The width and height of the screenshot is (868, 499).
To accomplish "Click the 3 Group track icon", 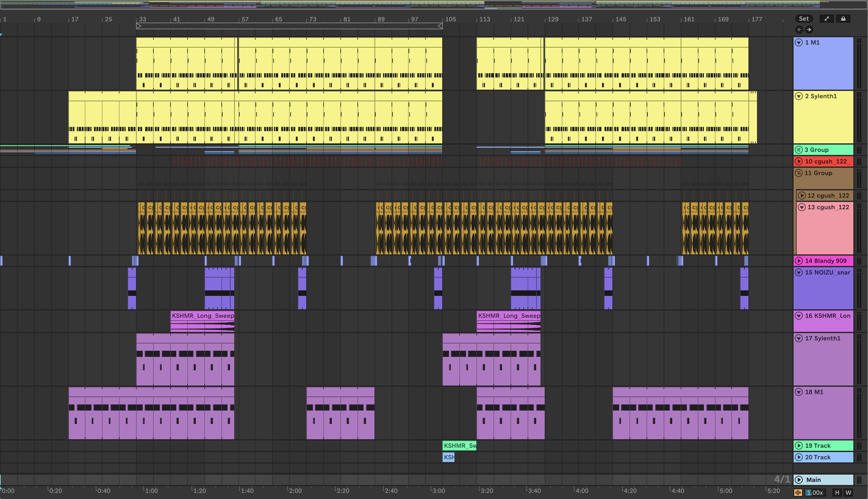I will click(799, 150).
